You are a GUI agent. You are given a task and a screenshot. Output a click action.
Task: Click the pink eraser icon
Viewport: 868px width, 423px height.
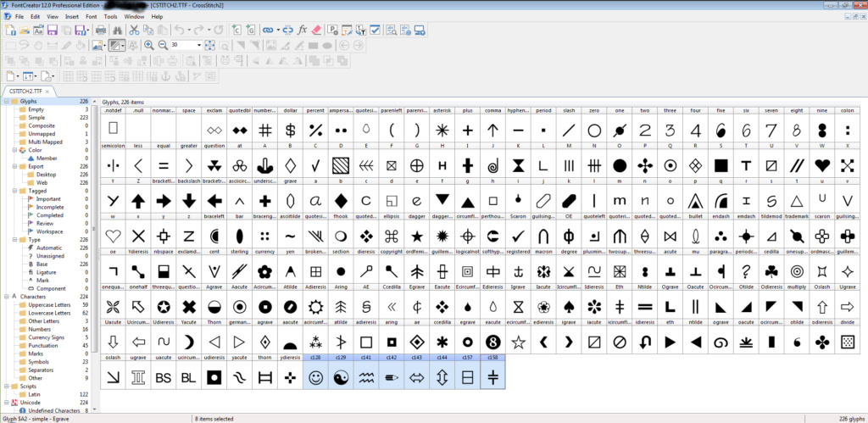click(x=317, y=30)
